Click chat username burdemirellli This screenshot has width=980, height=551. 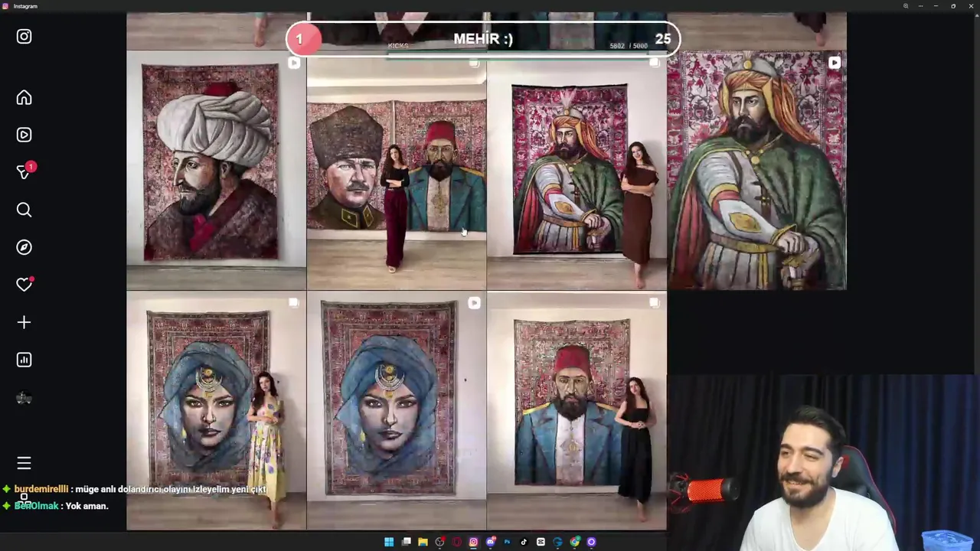pyautogui.click(x=41, y=489)
